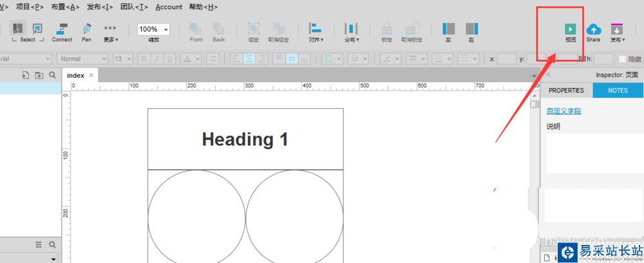Group widgets with 组合 button
Viewport: 644px width, 263px height.
click(253, 32)
